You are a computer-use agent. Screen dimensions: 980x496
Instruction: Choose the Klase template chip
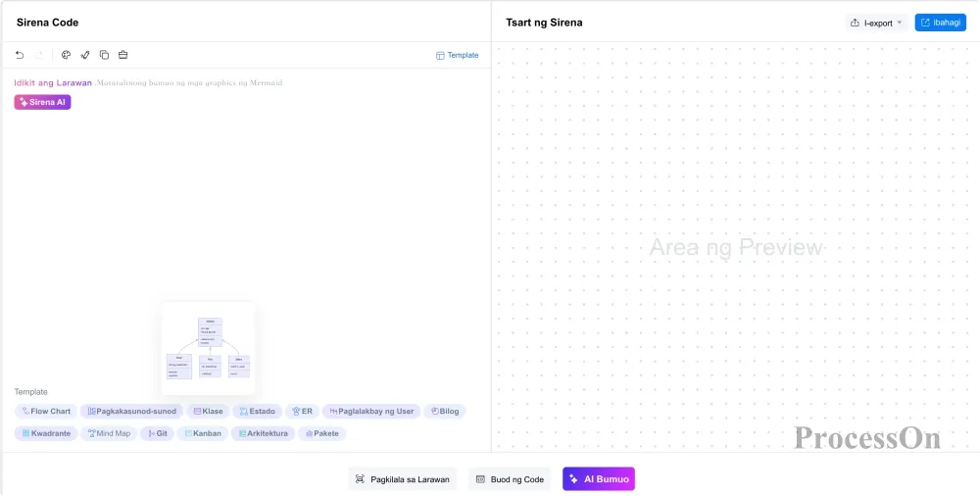pos(208,411)
